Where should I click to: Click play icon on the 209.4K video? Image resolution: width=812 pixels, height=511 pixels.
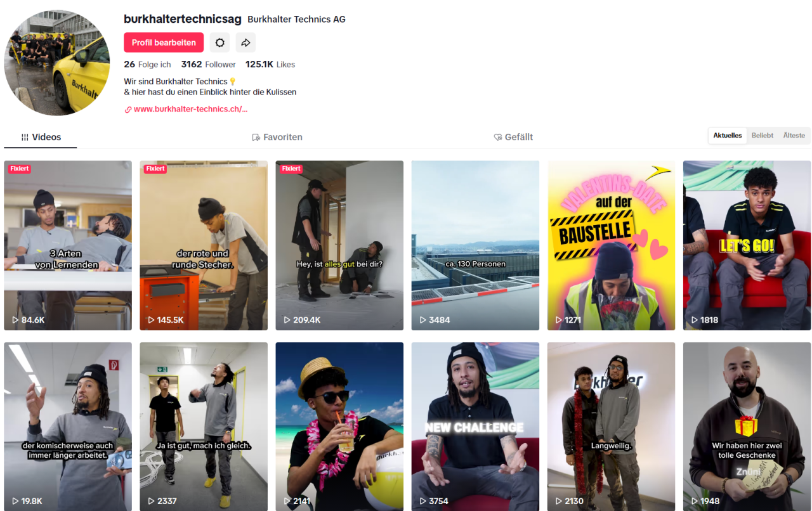(287, 320)
